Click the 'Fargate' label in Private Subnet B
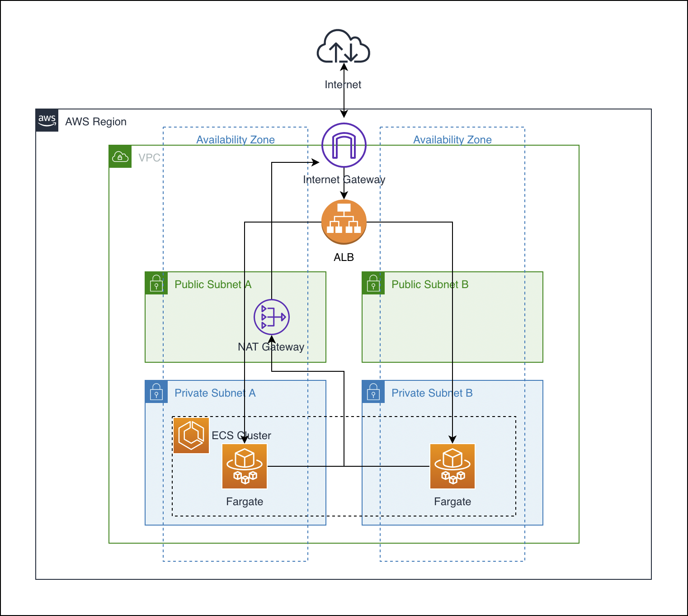 [452, 502]
